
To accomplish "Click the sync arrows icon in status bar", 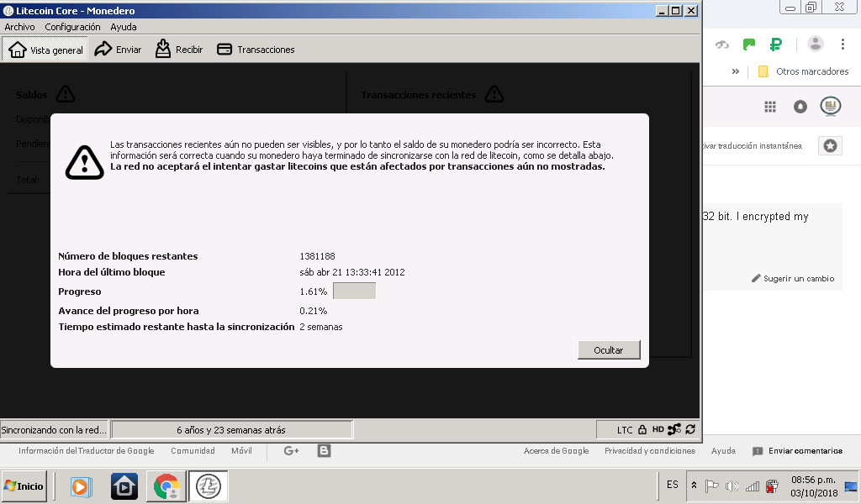I will (690, 429).
